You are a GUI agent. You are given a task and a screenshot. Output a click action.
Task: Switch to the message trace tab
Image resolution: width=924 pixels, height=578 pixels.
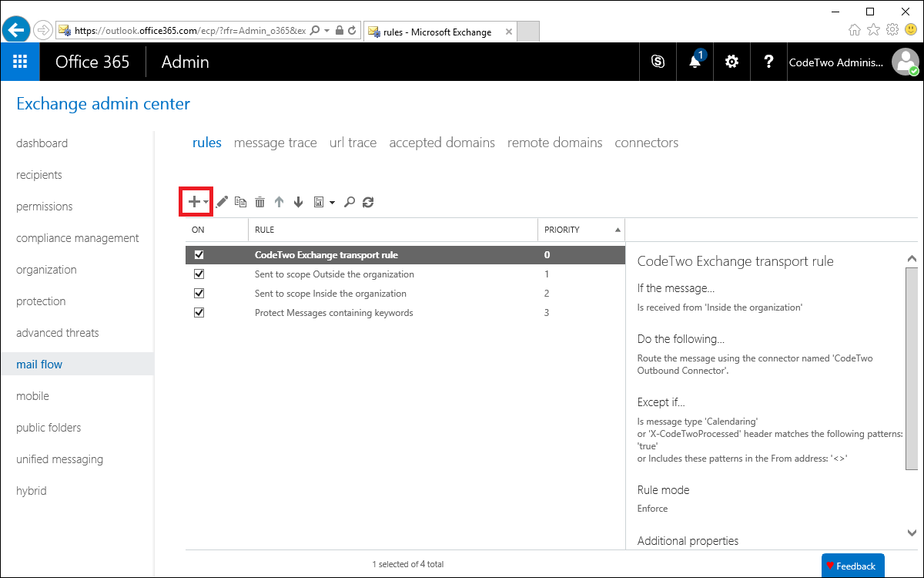(x=276, y=143)
